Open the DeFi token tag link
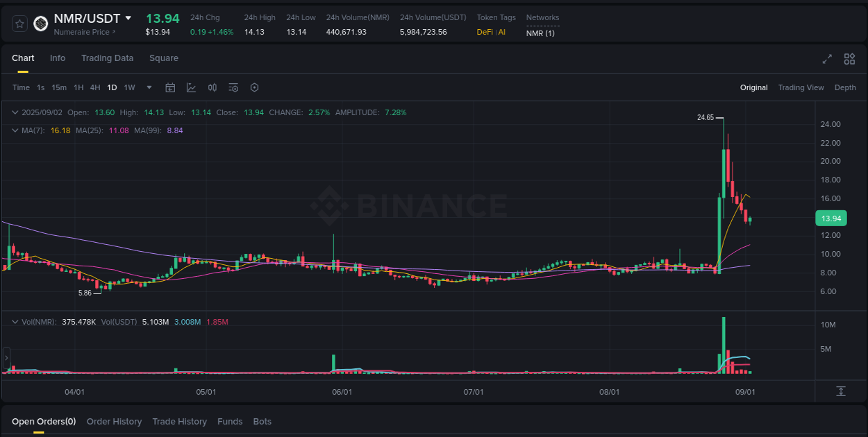The height and width of the screenshot is (437, 868). (484, 32)
